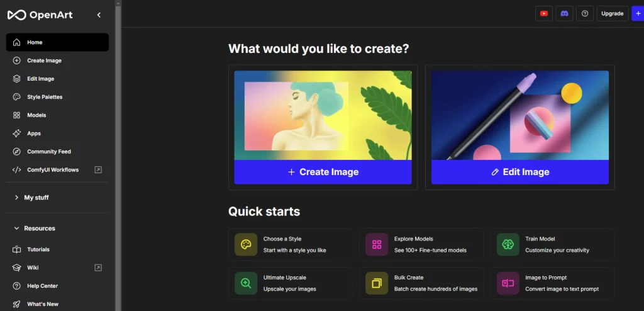Click the blue Create Image button
644x311 pixels.
(323, 172)
